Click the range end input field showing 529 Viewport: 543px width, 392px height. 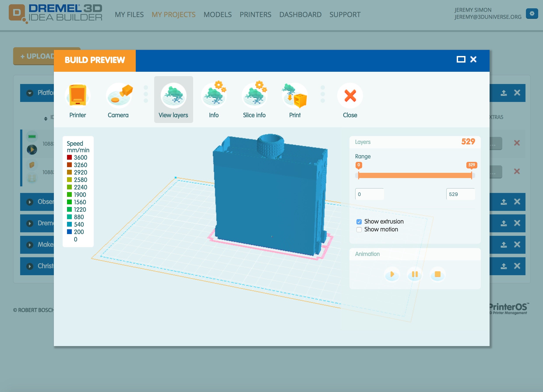pyautogui.click(x=460, y=194)
